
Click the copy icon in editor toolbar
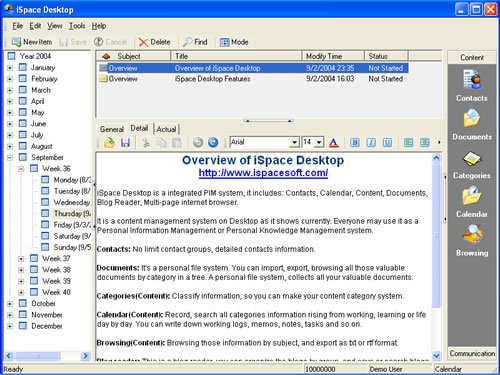pyautogui.click(x=162, y=143)
